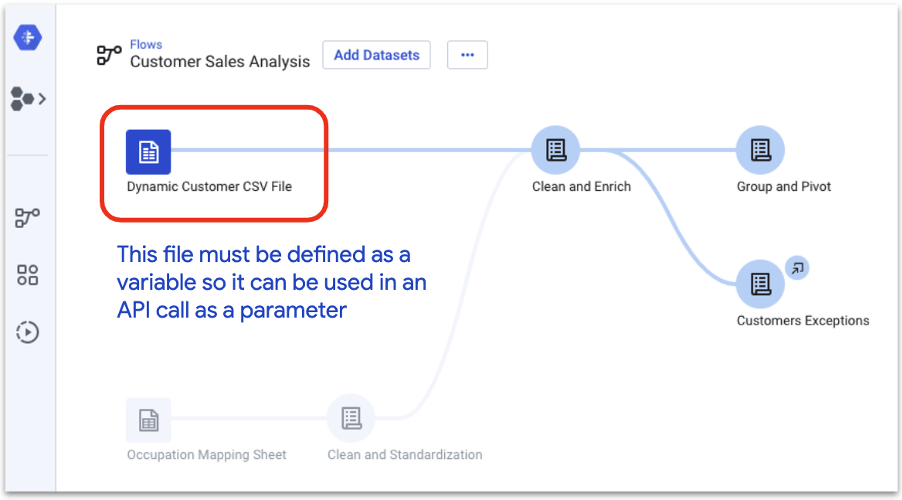The image size is (902, 500).
Task: Click the Dynamic Customer CSV File label
Action: (209, 186)
